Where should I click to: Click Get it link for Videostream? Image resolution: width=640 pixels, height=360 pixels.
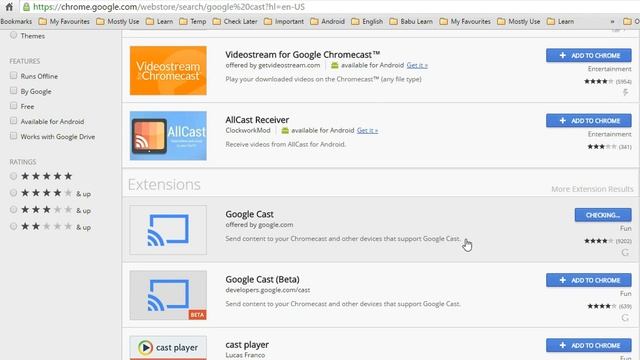(417, 65)
